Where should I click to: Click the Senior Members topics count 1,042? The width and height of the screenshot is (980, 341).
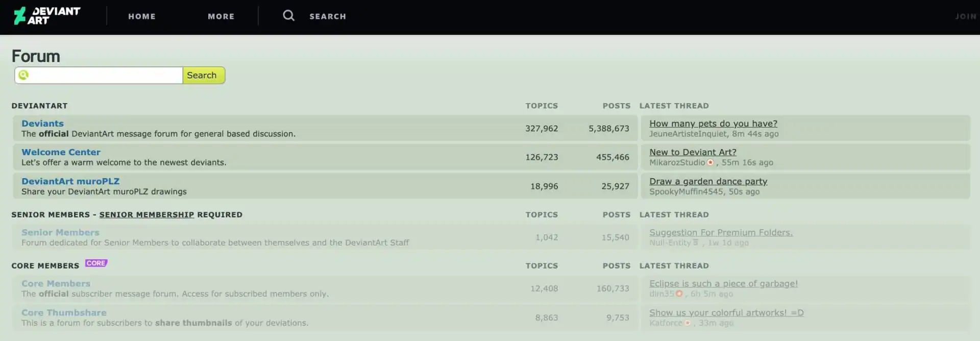tap(547, 237)
